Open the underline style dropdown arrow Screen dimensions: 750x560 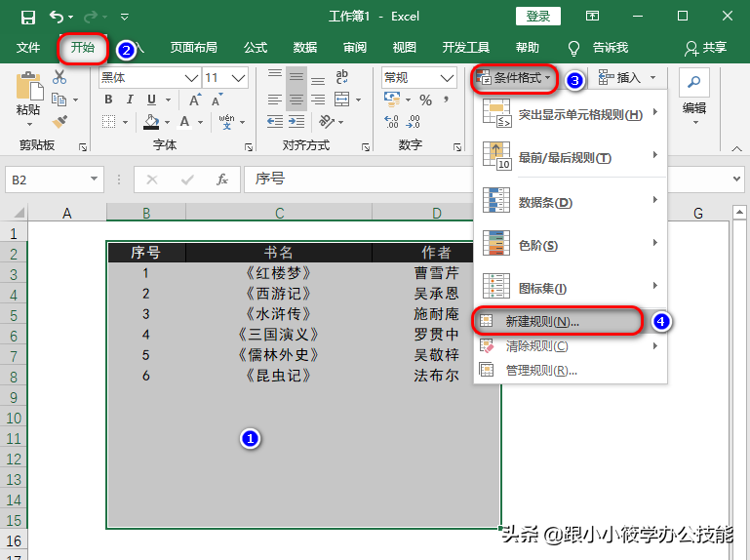coord(169,100)
